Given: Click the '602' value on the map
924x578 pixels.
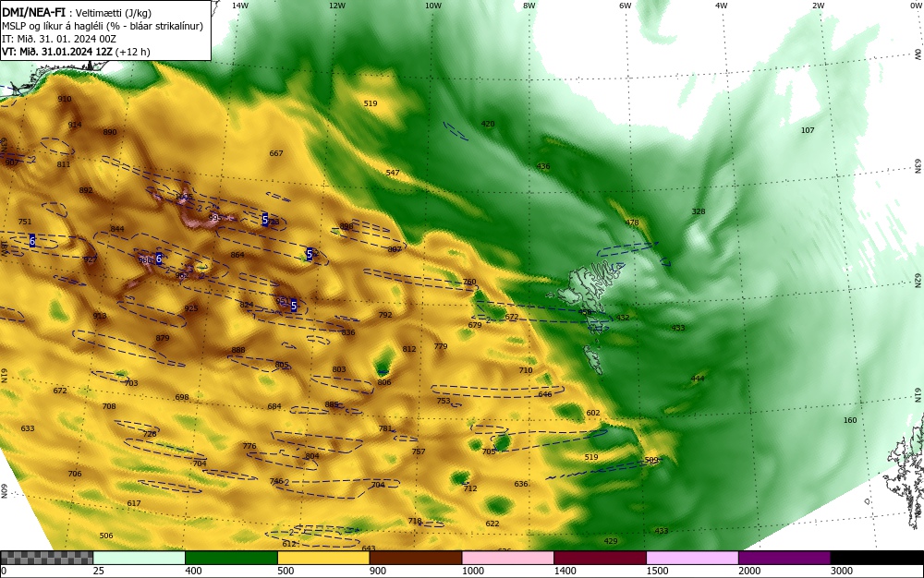Looking at the screenshot, I should coord(593,414).
